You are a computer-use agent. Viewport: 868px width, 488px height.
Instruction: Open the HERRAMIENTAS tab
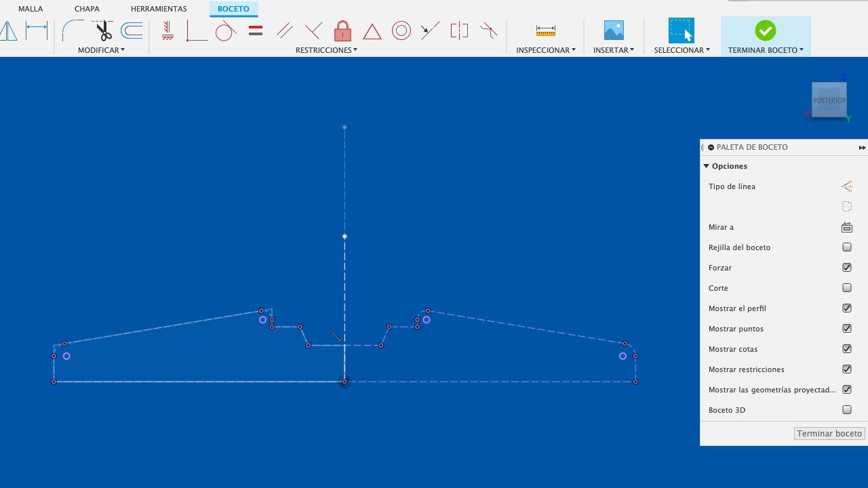(159, 9)
